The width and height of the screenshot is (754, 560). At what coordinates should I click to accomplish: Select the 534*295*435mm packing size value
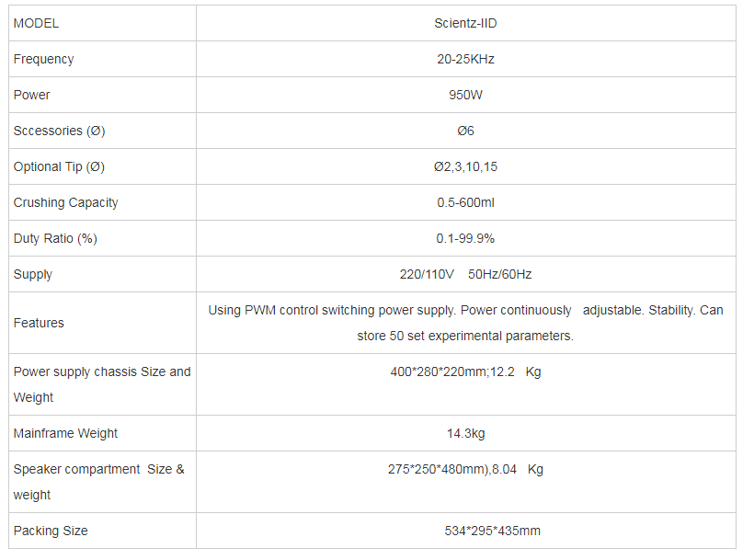click(x=492, y=531)
